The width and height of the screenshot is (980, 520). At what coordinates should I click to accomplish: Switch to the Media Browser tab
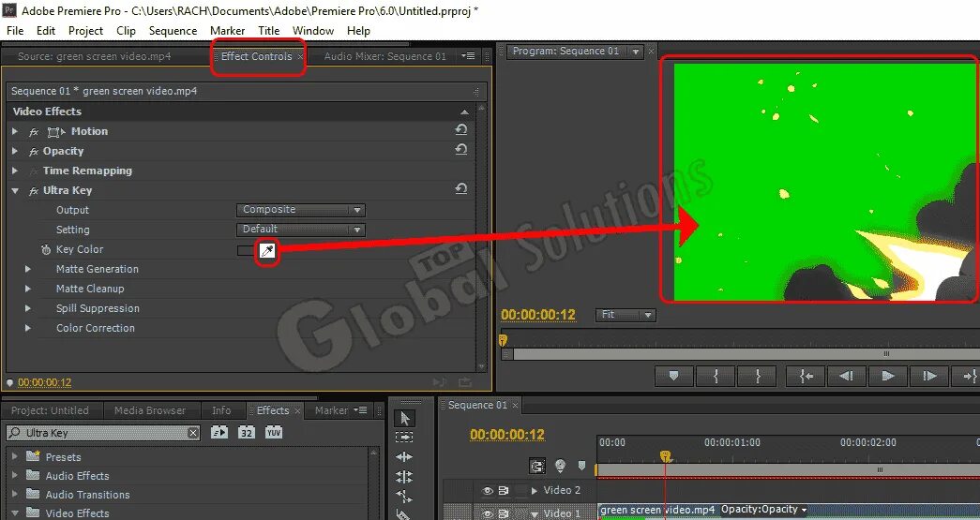pyautogui.click(x=150, y=410)
